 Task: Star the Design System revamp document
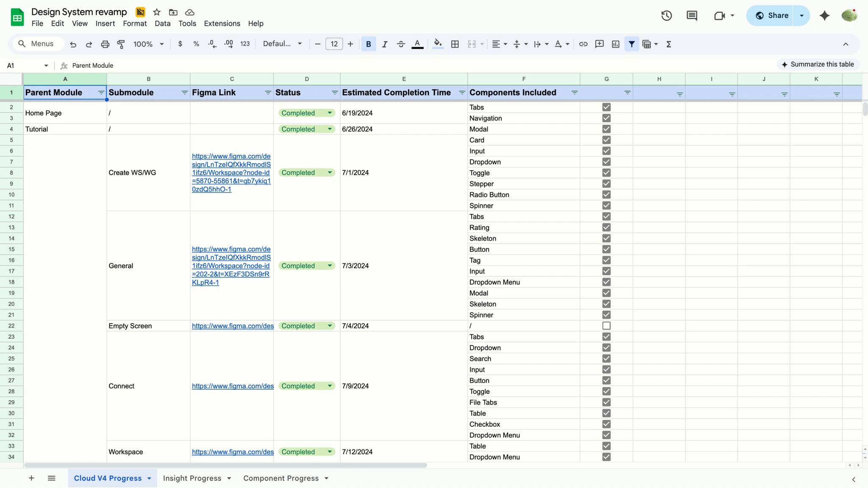click(157, 12)
